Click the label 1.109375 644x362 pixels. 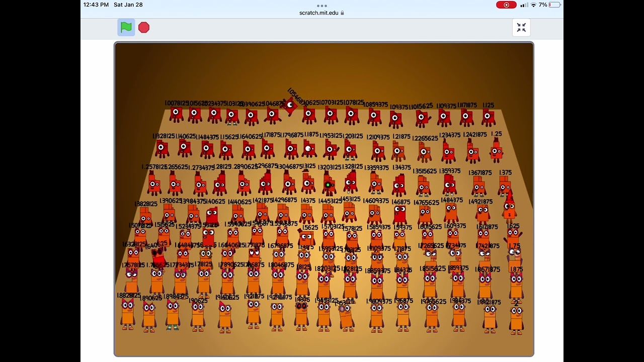[446, 106]
